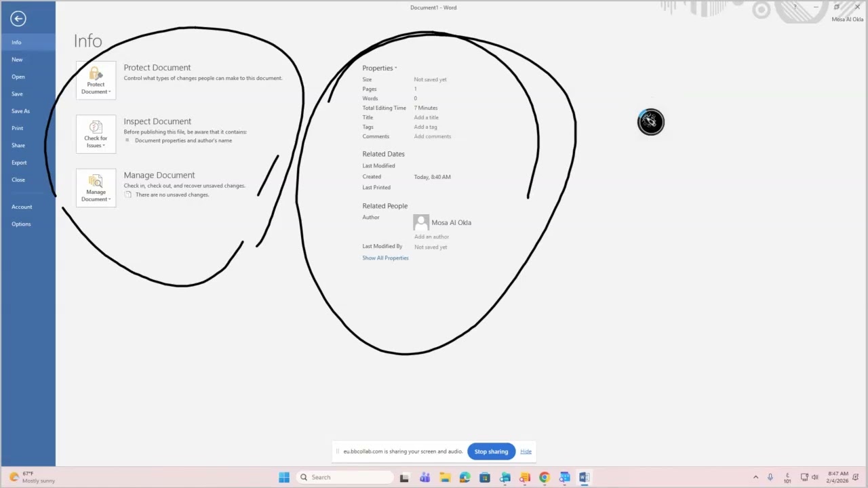868x488 pixels.
Task: Click the Word icon on the taskbar
Action: pyautogui.click(x=585, y=477)
